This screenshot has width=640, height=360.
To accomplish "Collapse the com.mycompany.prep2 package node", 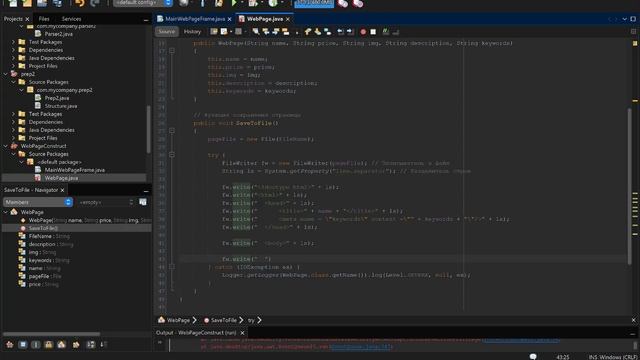I will point(22,90).
